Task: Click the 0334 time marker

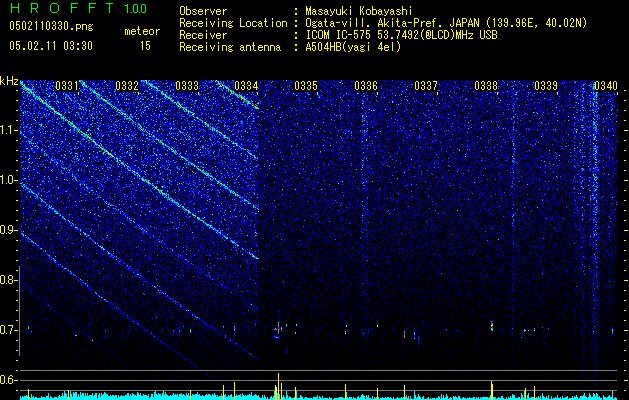Action: coord(246,86)
